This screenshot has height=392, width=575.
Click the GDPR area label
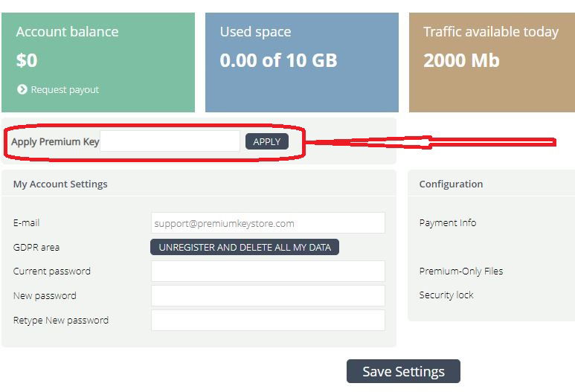click(x=36, y=247)
